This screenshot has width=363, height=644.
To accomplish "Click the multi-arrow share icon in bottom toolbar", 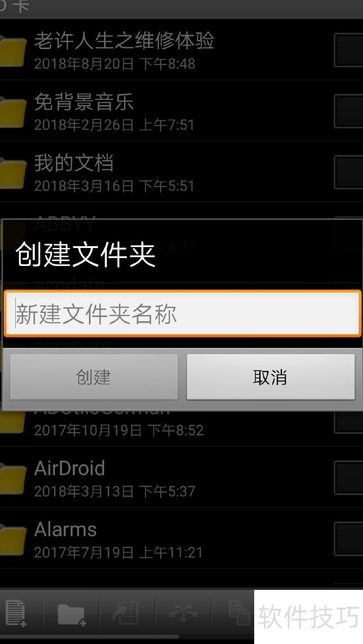I will pos(183,613).
